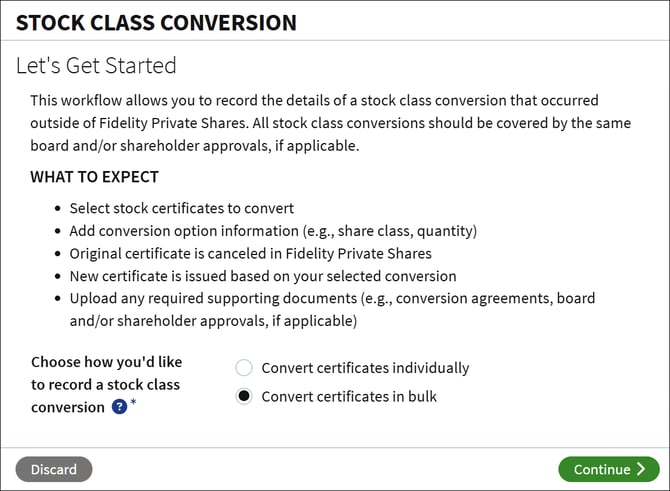This screenshot has width=670, height=491.
Task: Click the bullet dot before 'Select stock certificates'
Action: click(58, 209)
